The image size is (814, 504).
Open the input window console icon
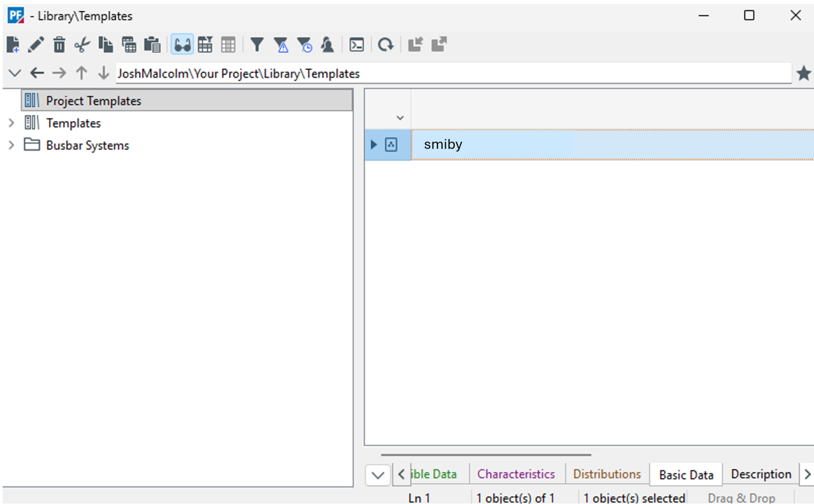[x=356, y=45]
